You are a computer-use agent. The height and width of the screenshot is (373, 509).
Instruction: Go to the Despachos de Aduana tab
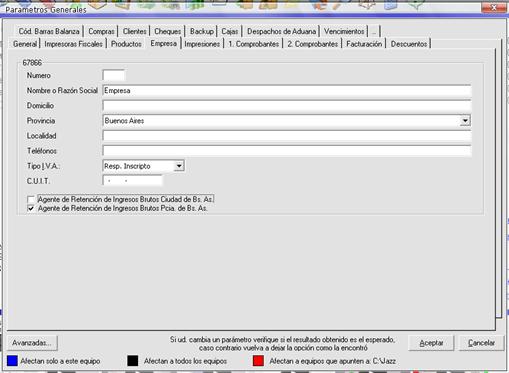281,31
